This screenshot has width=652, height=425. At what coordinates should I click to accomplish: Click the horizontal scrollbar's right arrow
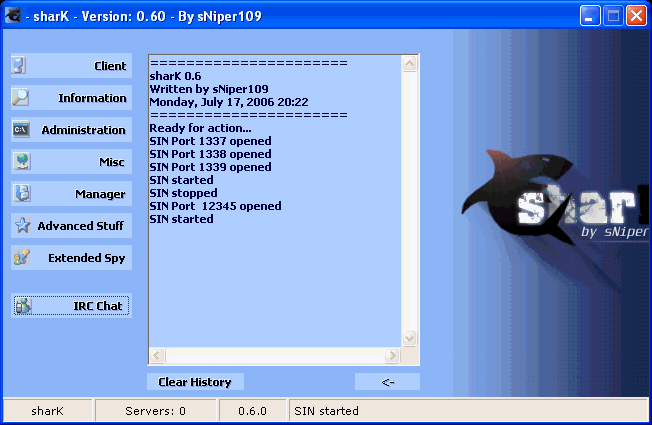coord(395,356)
